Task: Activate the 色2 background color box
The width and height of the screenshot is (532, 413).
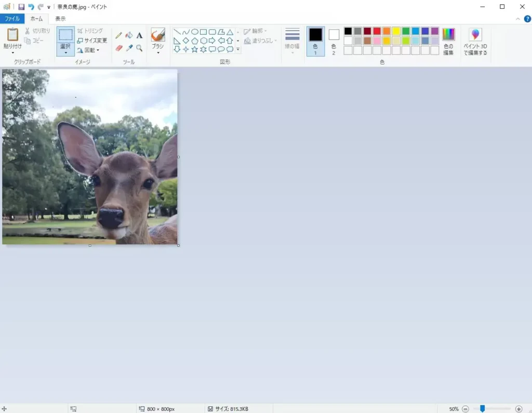Action: [334, 41]
